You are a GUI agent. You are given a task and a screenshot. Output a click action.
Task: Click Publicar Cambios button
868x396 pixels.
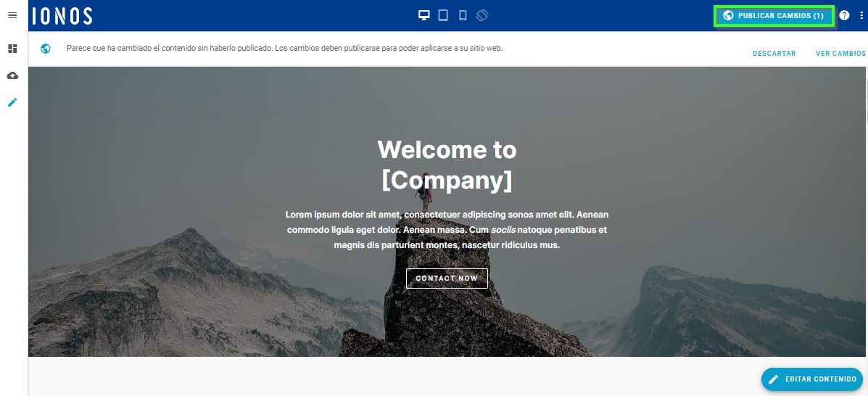[x=774, y=15]
